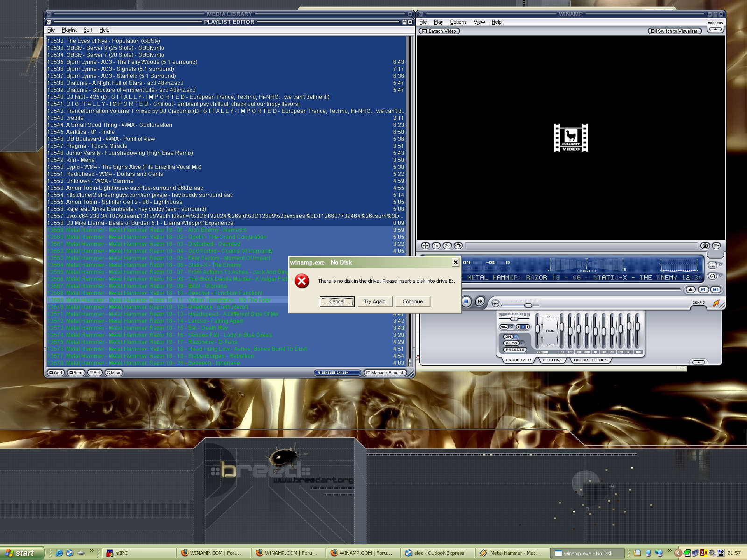The width and height of the screenshot is (747, 560).
Task: Toggle the ML media library button
Action: (716, 290)
